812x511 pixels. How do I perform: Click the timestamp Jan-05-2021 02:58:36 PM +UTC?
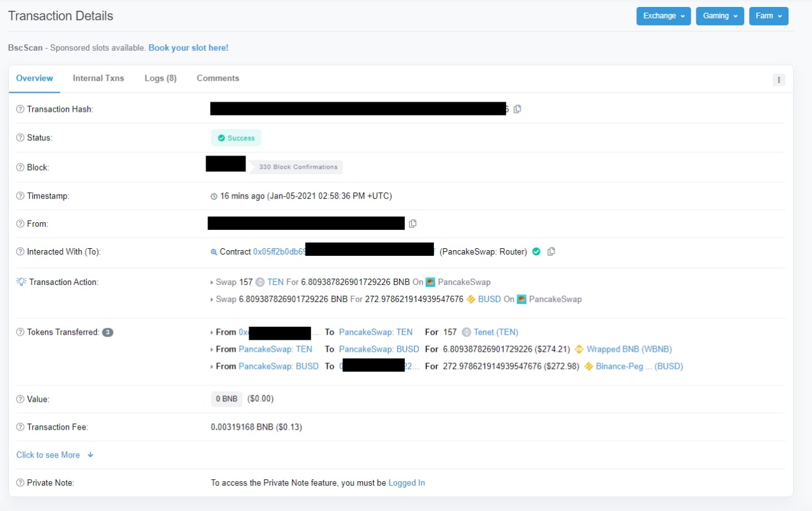[x=329, y=196]
